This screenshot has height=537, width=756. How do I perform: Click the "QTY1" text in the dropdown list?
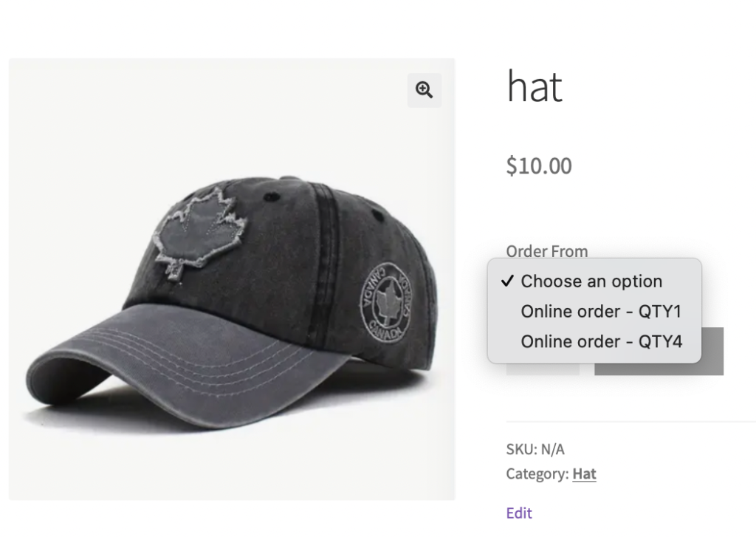(661, 312)
